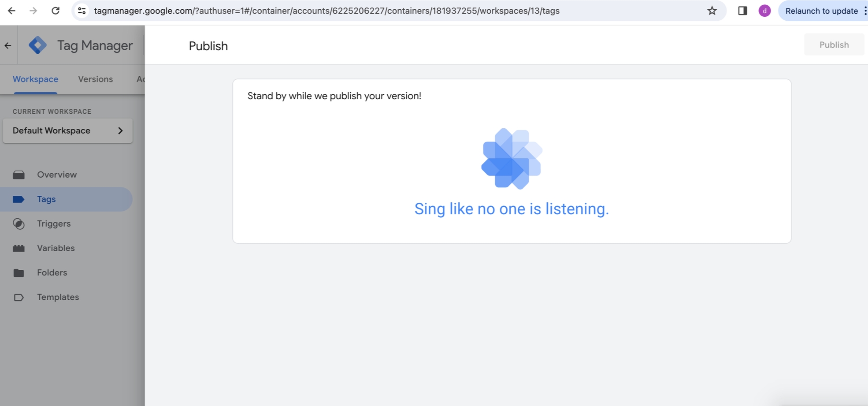Click the Triggers icon in sidebar
868x406 pixels.
click(x=19, y=224)
